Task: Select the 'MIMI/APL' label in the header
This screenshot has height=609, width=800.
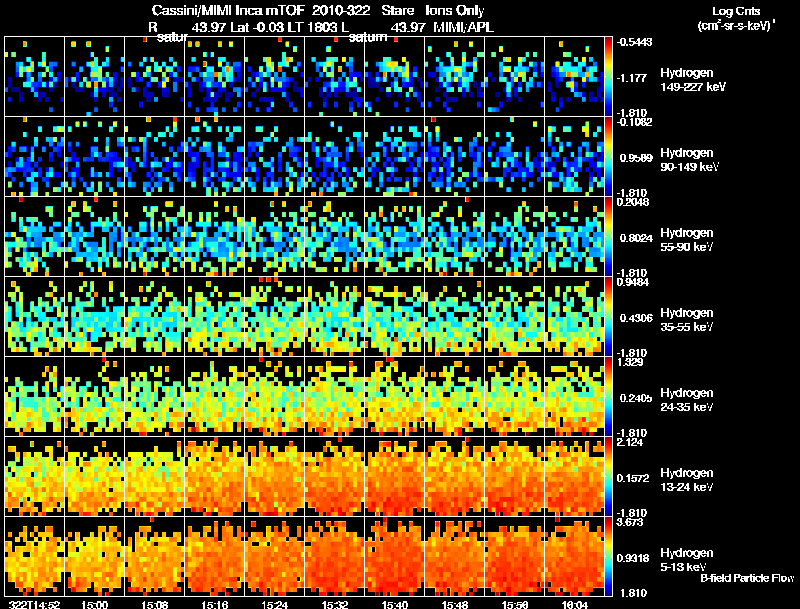Action: point(463,27)
